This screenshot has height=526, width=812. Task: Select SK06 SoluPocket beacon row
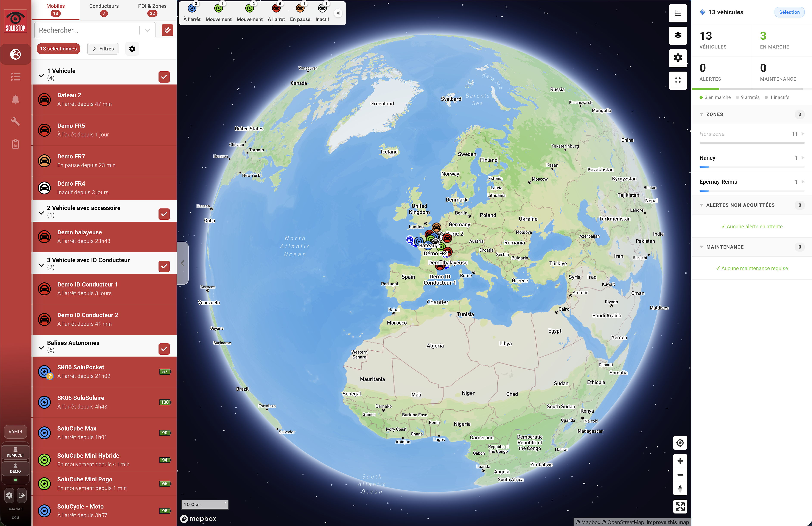click(x=104, y=372)
